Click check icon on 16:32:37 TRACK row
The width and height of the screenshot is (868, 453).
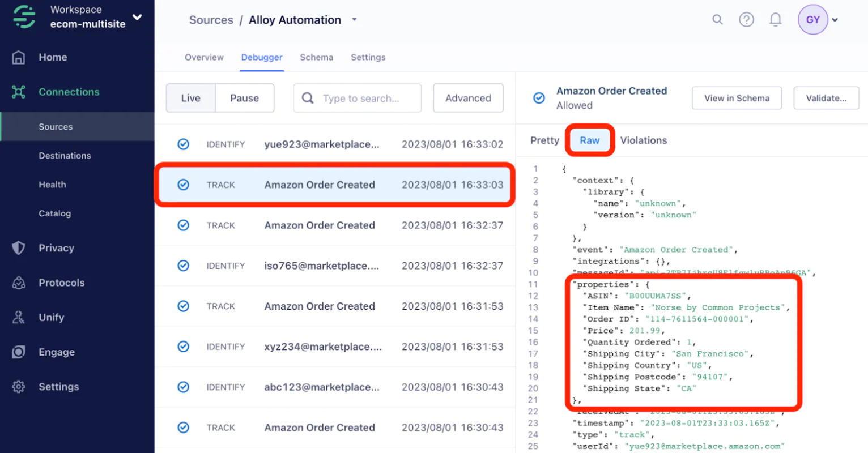[184, 225]
